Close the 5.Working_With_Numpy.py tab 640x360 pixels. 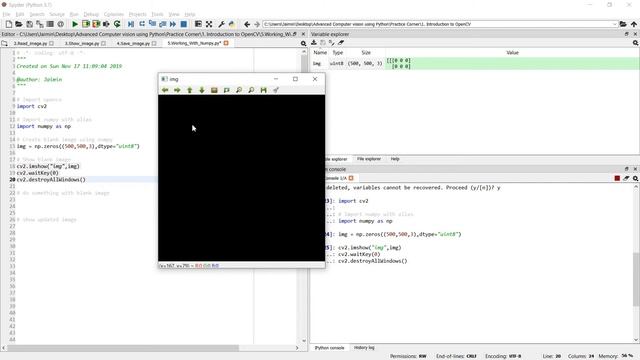(226, 43)
